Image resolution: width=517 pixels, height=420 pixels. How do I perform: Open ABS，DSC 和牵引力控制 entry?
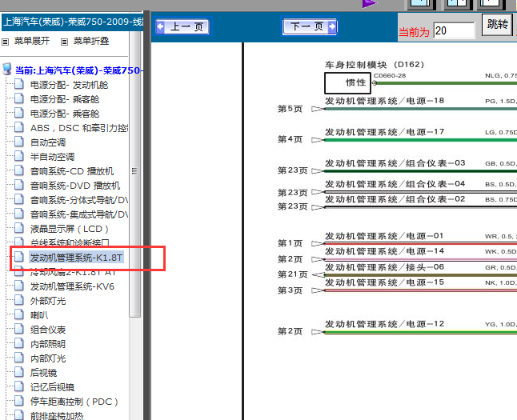[79, 128]
